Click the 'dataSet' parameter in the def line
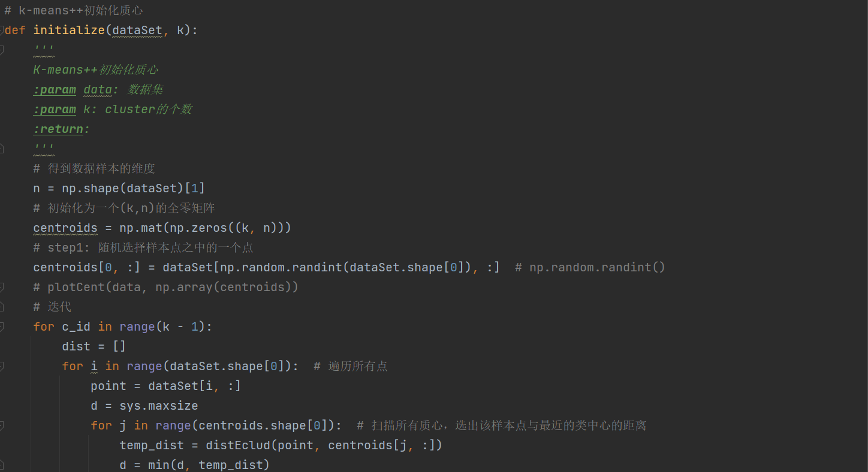The width and height of the screenshot is (868, 472). (x=137, y=30)
